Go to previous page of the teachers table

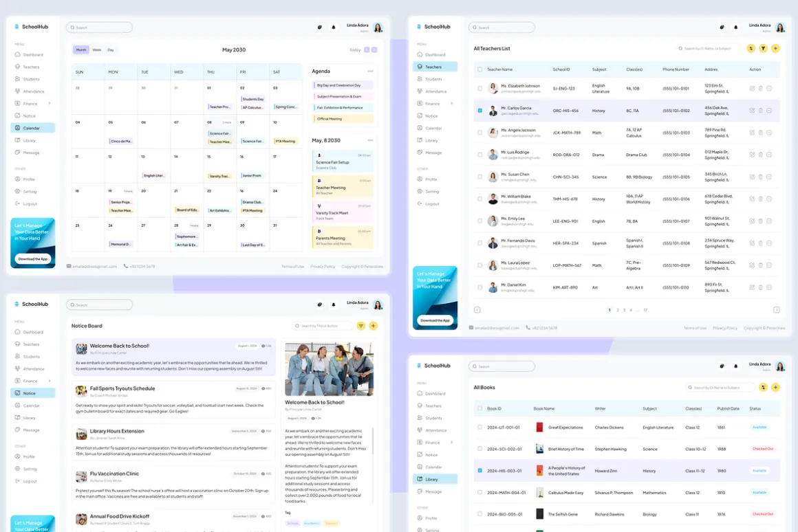tap(477, 310)
